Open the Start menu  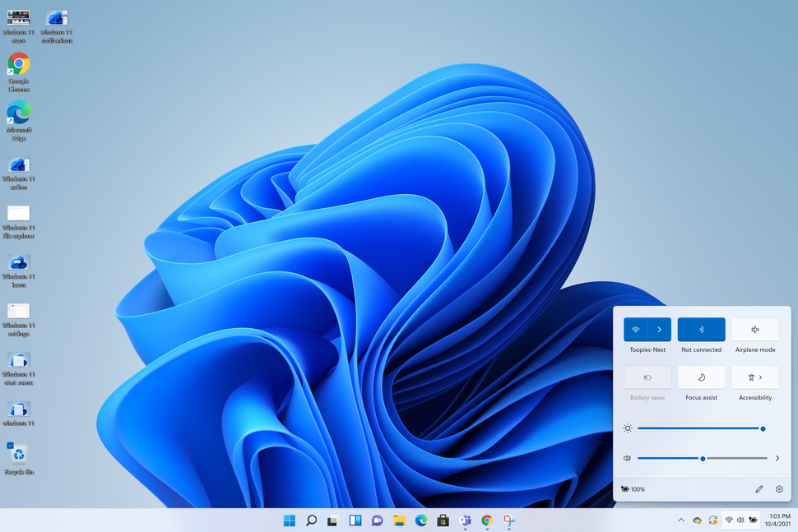coord(289,520)
